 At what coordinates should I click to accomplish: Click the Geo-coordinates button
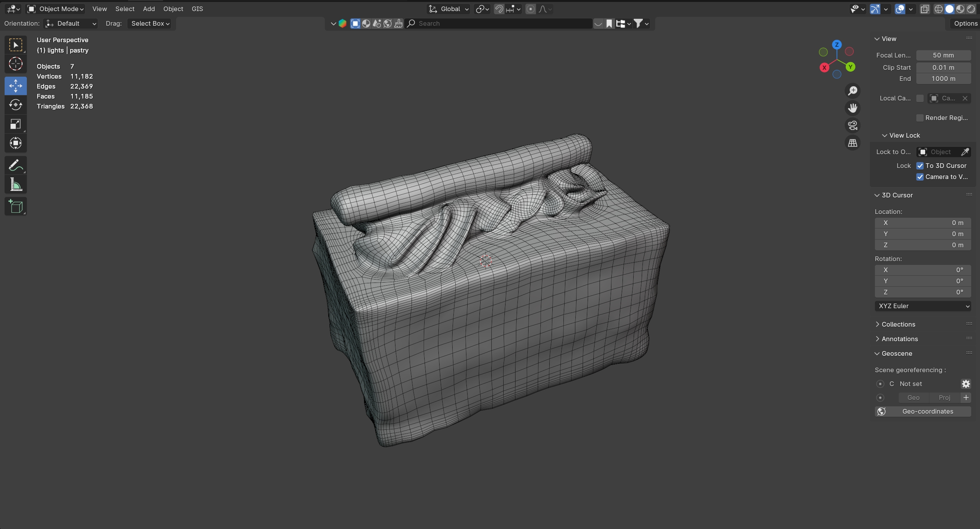[x=922, y=411]
